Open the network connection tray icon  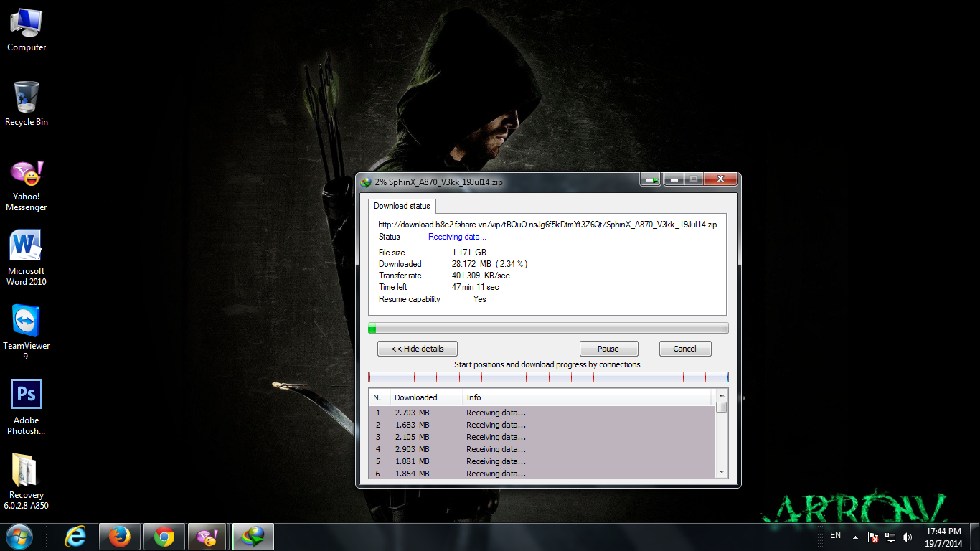tap(890, 537)
